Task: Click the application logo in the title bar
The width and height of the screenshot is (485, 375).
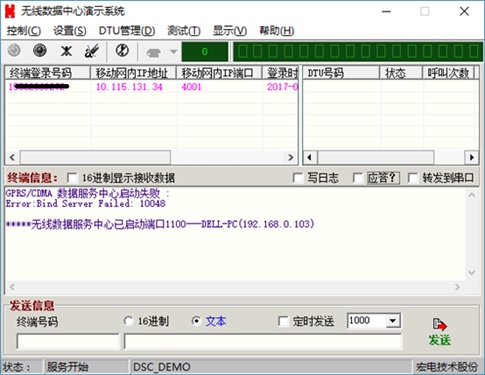Action: 10,11
